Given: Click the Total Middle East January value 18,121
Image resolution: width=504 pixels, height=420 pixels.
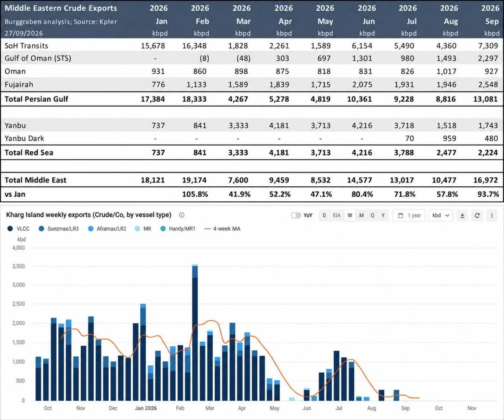Looking at the screenshot, I should click(153, 180).
